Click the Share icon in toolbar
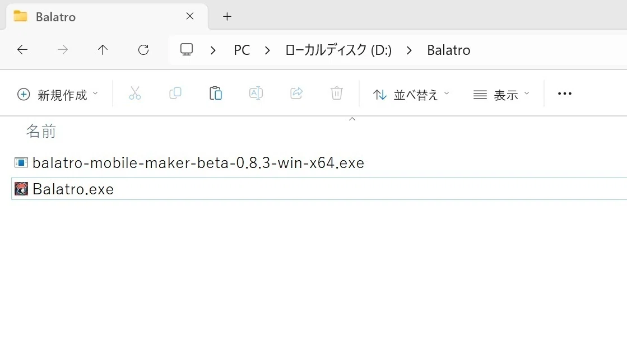 tap(296, 94)
